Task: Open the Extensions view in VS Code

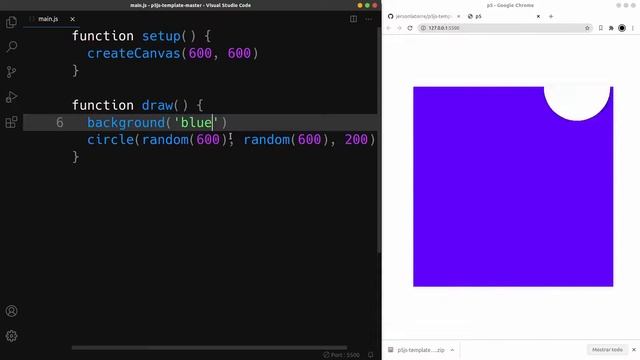Action: pyautogui.click(x=11, y=122)
